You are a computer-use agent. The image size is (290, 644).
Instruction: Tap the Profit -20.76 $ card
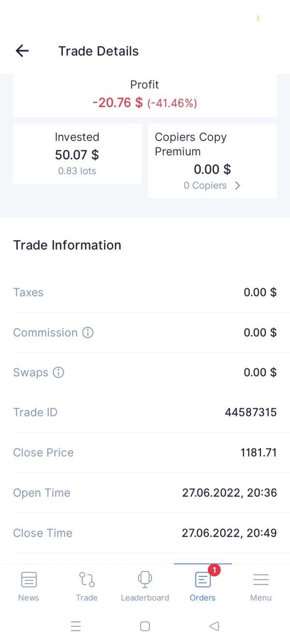click(x=145, y=95)
